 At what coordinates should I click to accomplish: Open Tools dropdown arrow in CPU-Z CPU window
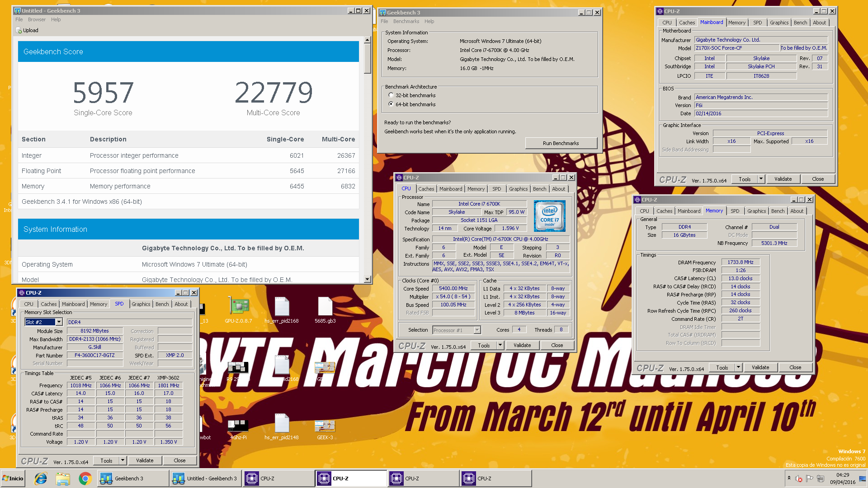(500, 345)
